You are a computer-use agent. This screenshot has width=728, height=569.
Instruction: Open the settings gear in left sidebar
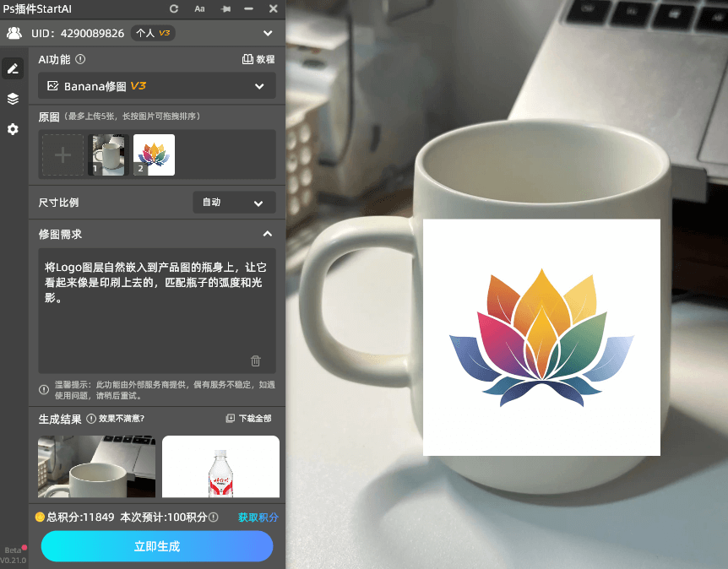[x=12, y=129]
